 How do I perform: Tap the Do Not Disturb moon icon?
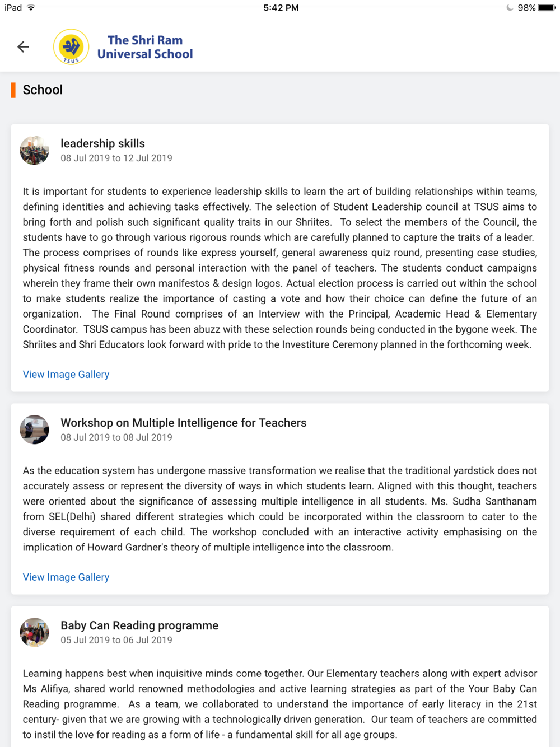coord(509,8)
